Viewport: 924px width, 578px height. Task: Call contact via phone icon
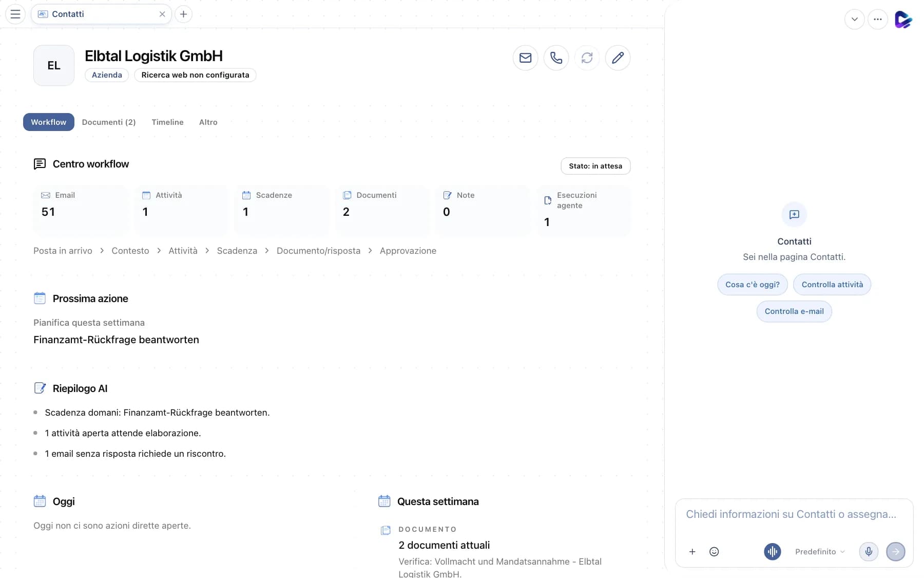tap(556, 58)
